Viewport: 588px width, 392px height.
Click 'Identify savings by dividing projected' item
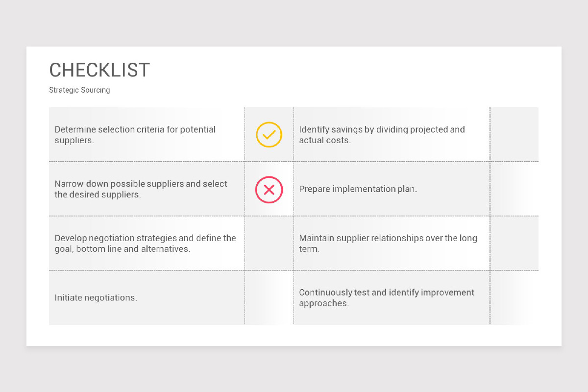point(382,135)
